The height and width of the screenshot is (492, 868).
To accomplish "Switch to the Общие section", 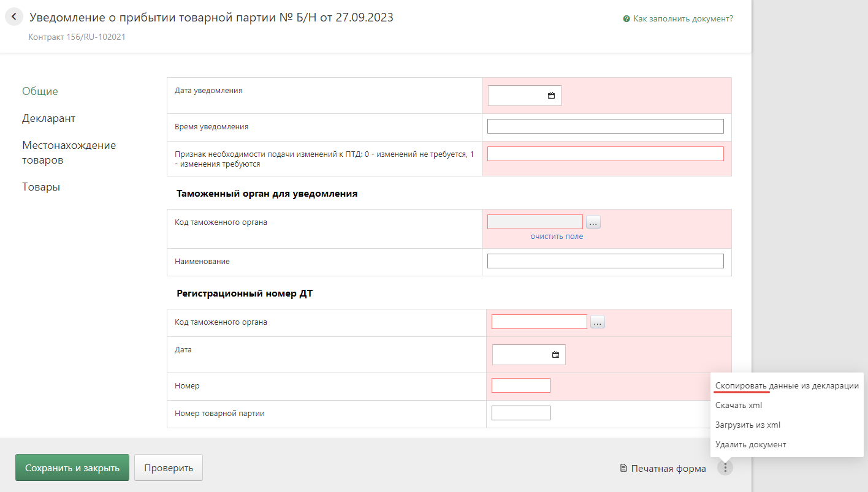I will 40,91.
